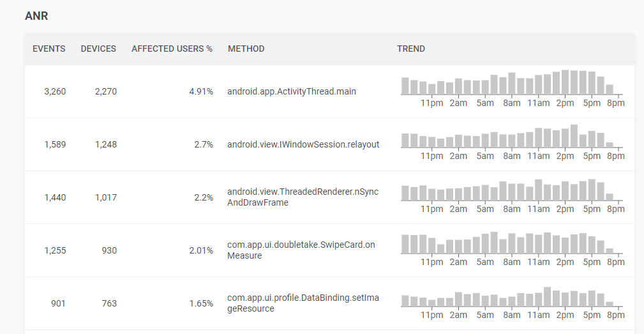Select the 901 events value
This screenshot has height=334, width=644.
click(x=58, y=303)
